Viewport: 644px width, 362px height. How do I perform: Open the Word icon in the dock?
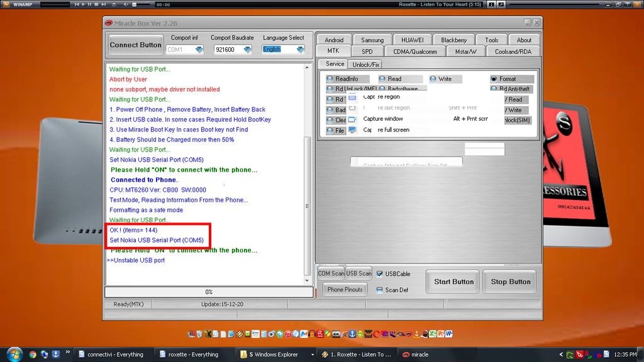point(449,334)
